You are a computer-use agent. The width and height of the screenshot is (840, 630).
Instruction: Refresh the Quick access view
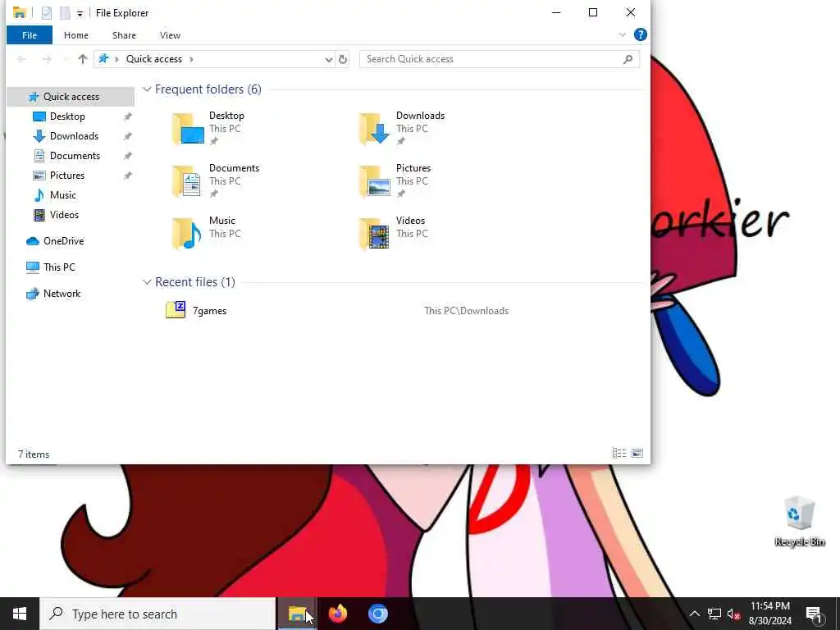pyautogui.click(x=343, y=59)
